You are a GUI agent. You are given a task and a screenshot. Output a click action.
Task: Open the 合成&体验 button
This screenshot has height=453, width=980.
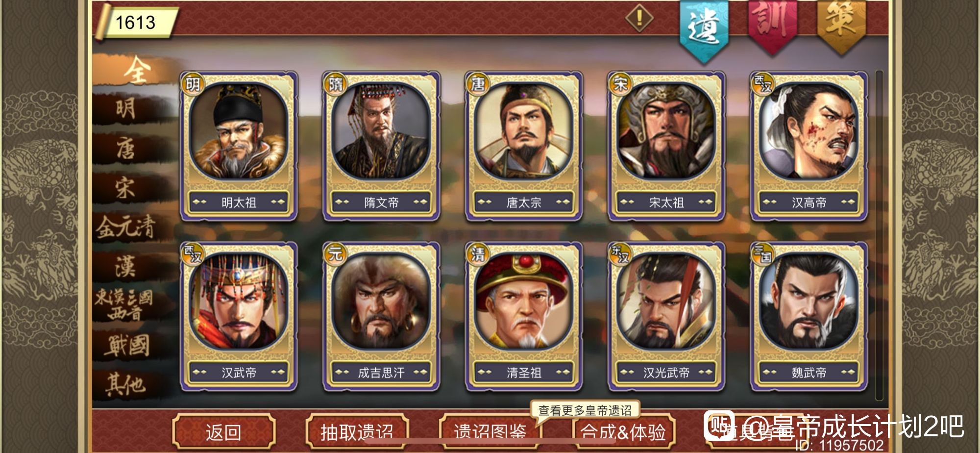click(623, 432)
